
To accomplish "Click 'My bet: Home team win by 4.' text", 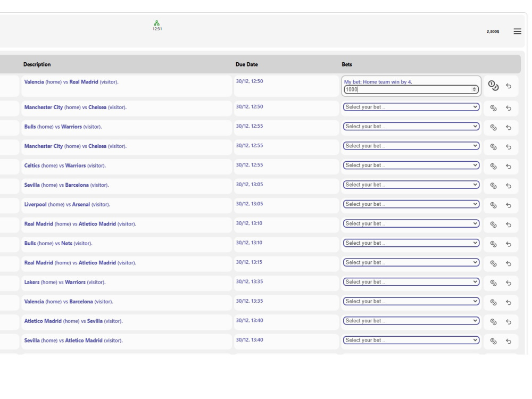I will tap(378, 82).
